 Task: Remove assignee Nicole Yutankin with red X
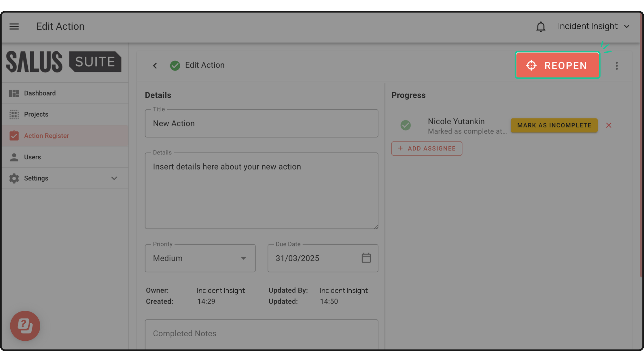[x=609, y=125]
